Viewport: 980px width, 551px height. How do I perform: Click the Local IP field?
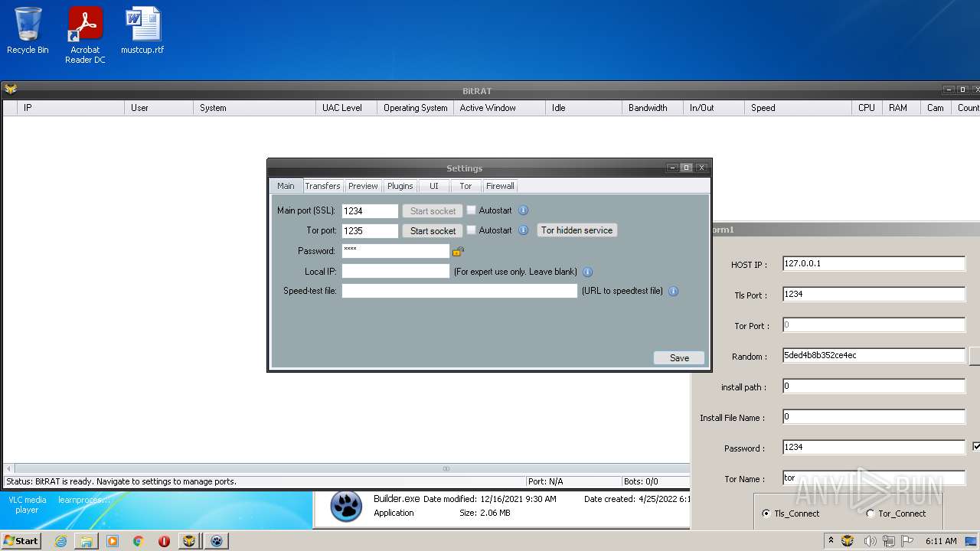[x=395, y=271]
